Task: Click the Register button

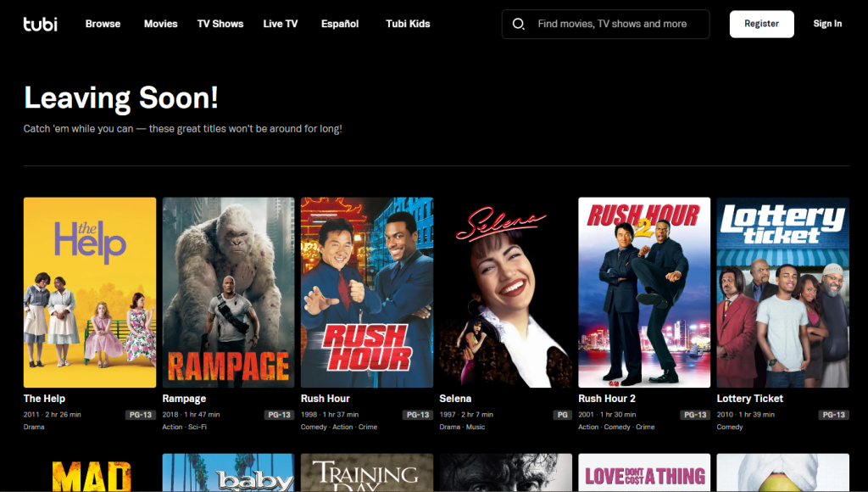Action: (x=762, y=24)
